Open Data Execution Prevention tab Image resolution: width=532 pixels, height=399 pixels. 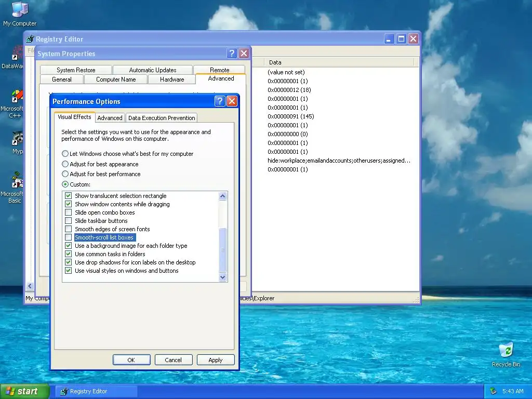click(x=162, y=118)
